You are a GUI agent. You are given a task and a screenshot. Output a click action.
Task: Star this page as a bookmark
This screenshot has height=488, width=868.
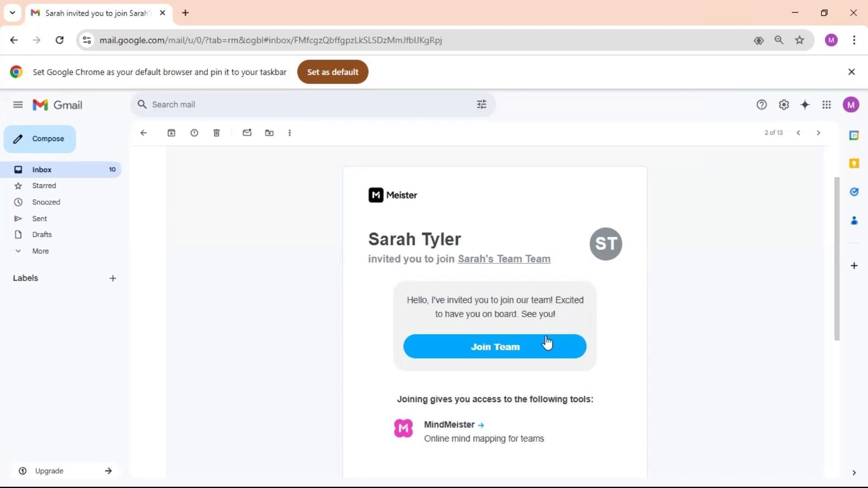click(x=799, y=40)
